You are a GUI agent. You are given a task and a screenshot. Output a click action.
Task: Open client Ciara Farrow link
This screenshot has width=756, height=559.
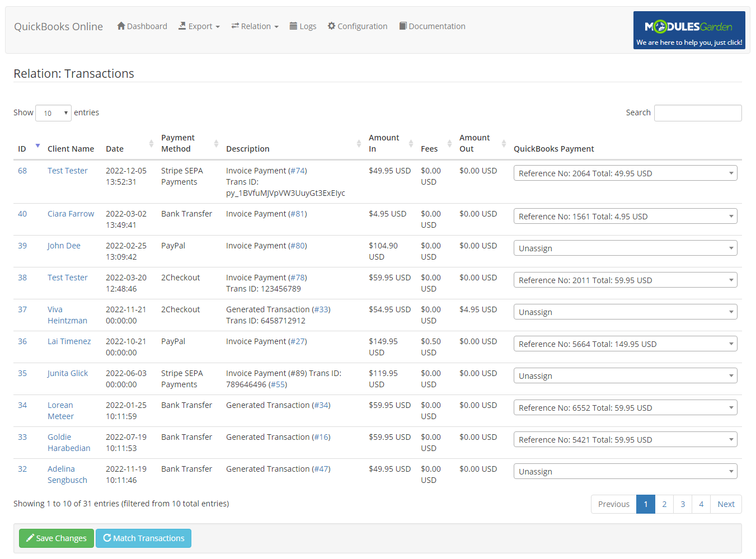tap(71, 214)
